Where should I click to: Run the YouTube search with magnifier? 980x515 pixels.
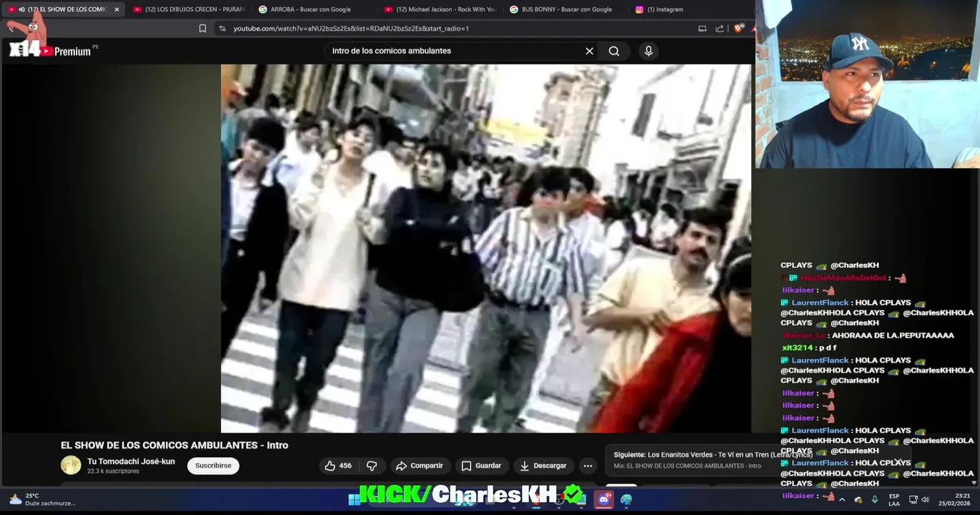(x=614, y=51)
